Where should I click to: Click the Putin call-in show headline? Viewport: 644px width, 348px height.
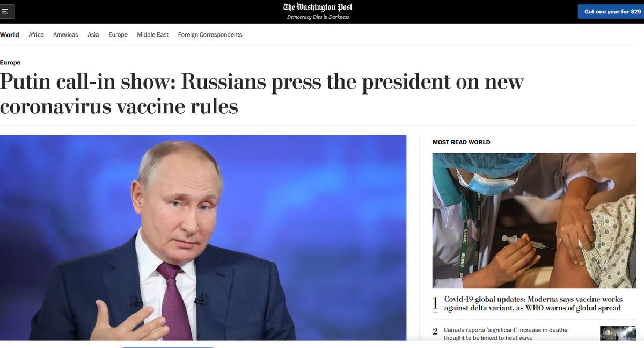click(x=262, y=94)
